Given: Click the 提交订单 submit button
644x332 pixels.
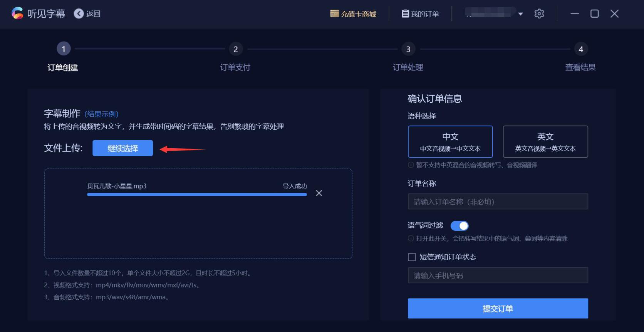Looking at the screenshot, I should pyautogui.click(x=498, y=308).
